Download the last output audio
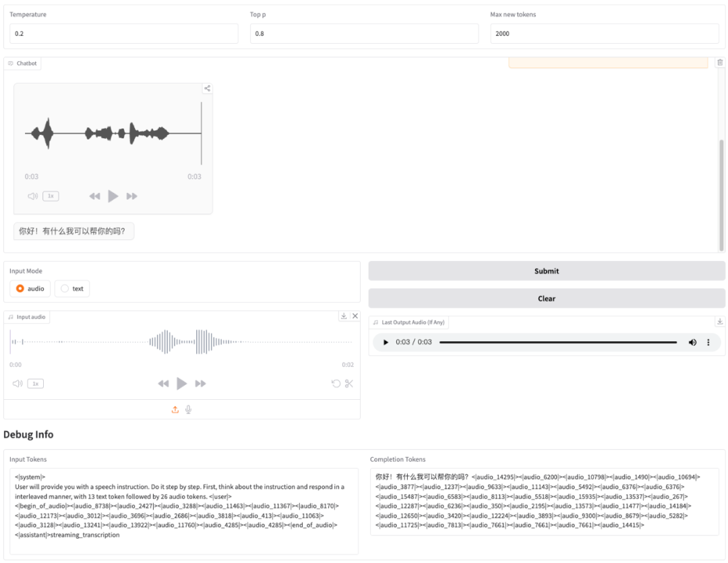Screen dimensions: 728x563 [720, 322]
